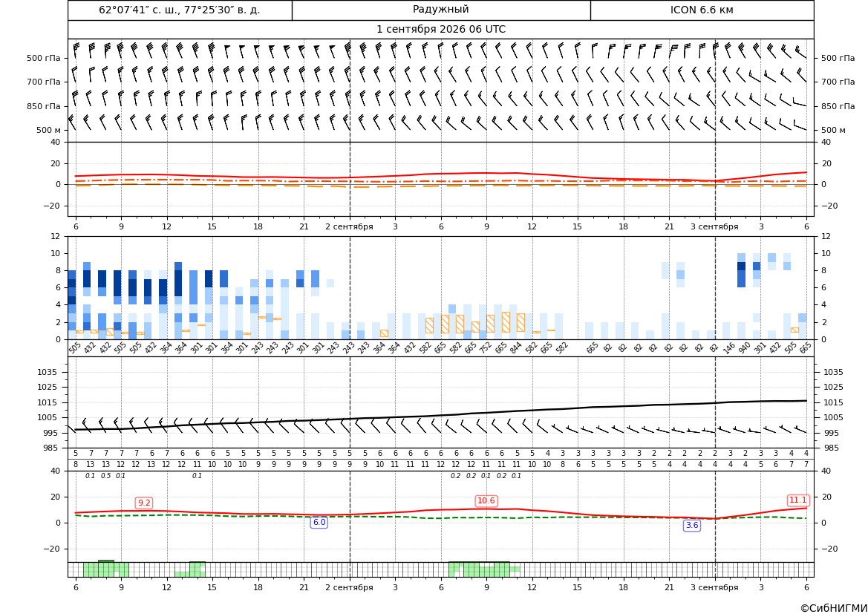Screen dimensions: 868x614
Task: Click the red 9.2 temperature label
Action: click(x=144, y=503)
